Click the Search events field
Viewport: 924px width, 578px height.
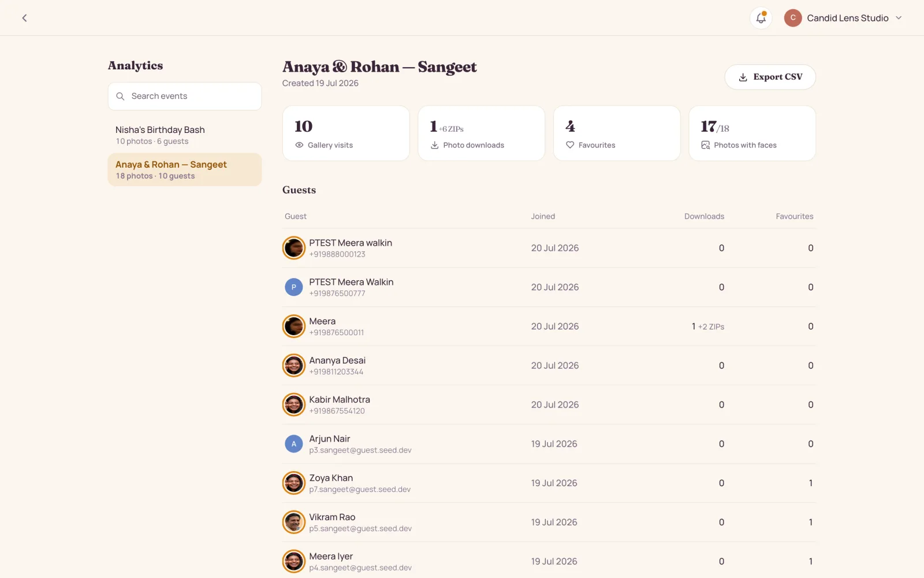click(x=185, y=96)
